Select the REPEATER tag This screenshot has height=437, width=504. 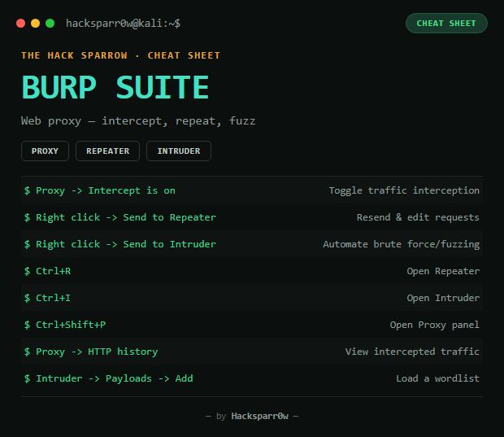point(107,151)
